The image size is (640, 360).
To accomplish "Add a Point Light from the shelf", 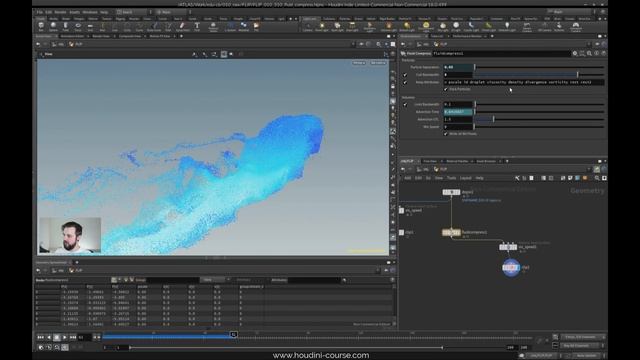I will (322, 27).
